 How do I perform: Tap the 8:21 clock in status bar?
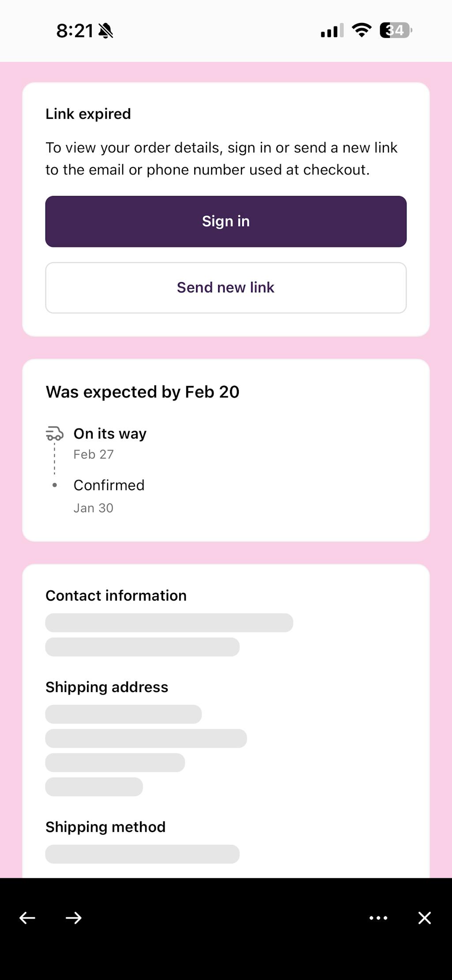click(75, 31)
